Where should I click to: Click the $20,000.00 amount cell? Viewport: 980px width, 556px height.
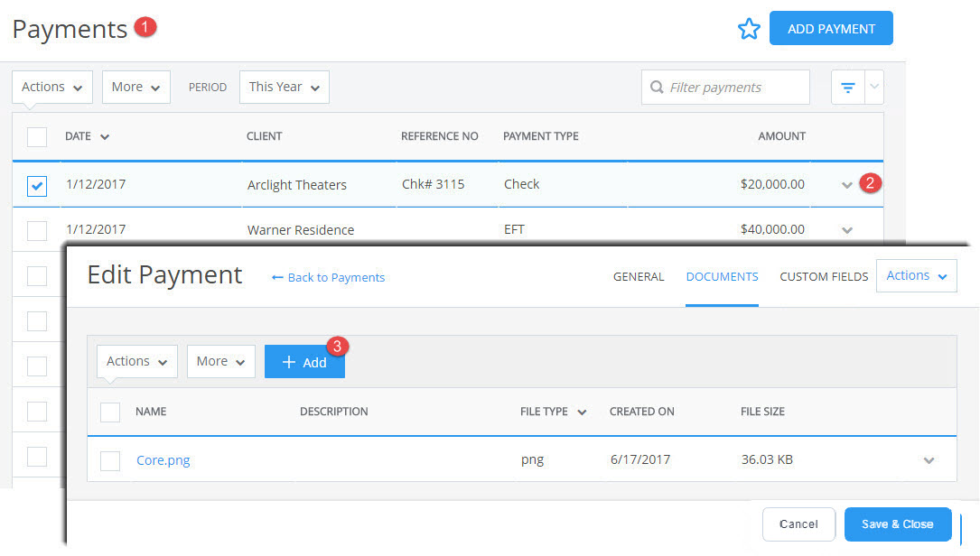[772, 184]
